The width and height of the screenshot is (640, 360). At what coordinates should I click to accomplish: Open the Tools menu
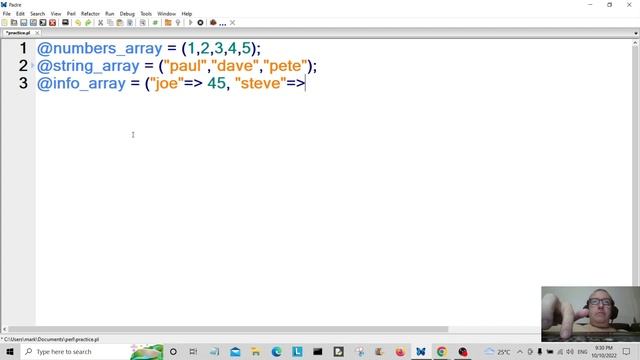[x=146, y=13]
